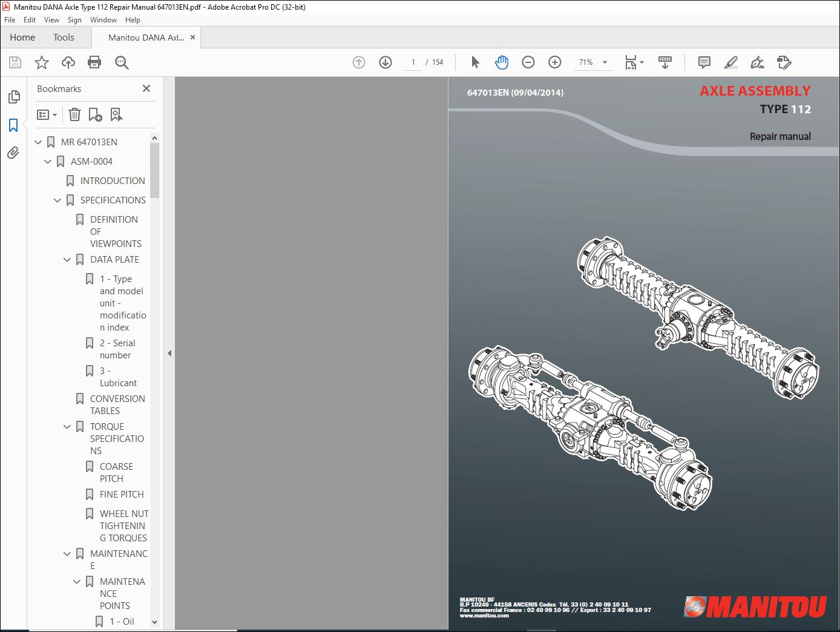Open the FINE PITCH bookmark

tap(122, 495)
